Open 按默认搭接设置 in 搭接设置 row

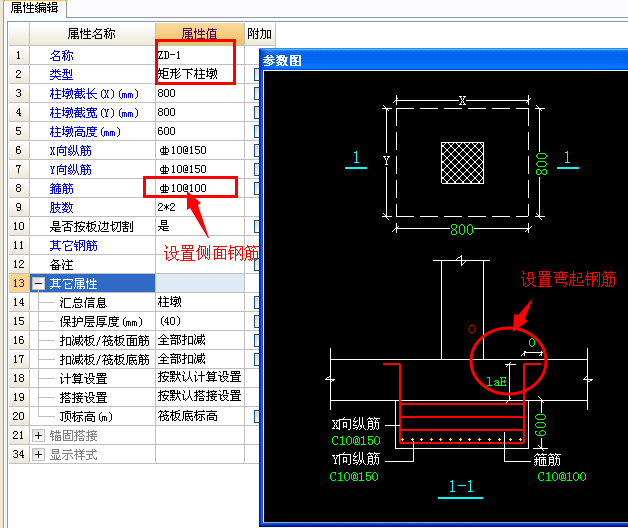point(199,397)
